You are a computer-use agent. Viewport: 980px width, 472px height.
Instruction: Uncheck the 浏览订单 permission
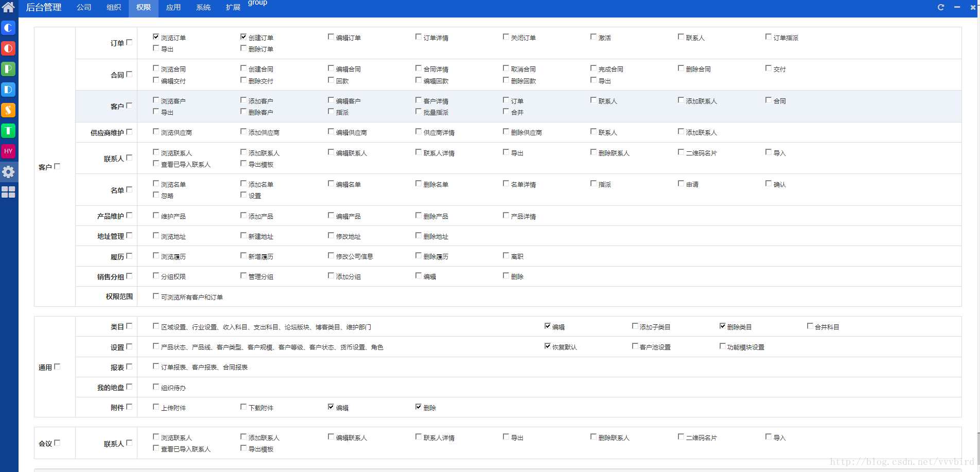[x=156, y=37]
